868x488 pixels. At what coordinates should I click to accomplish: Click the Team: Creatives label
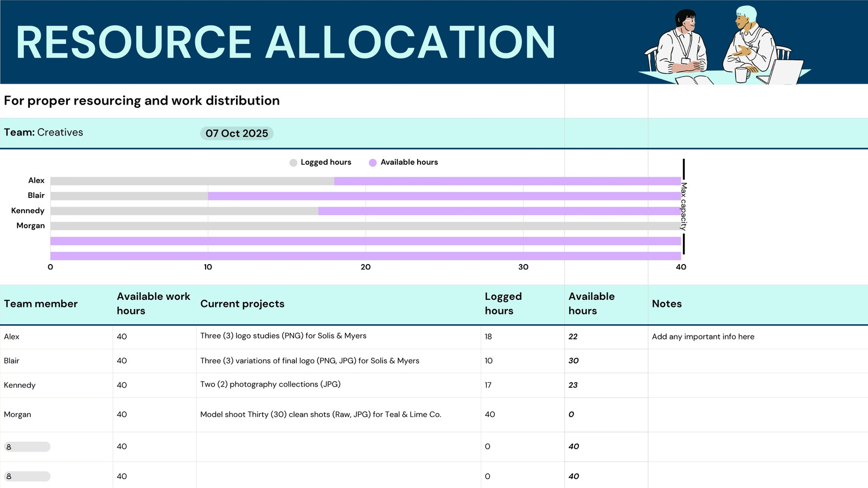43,132
